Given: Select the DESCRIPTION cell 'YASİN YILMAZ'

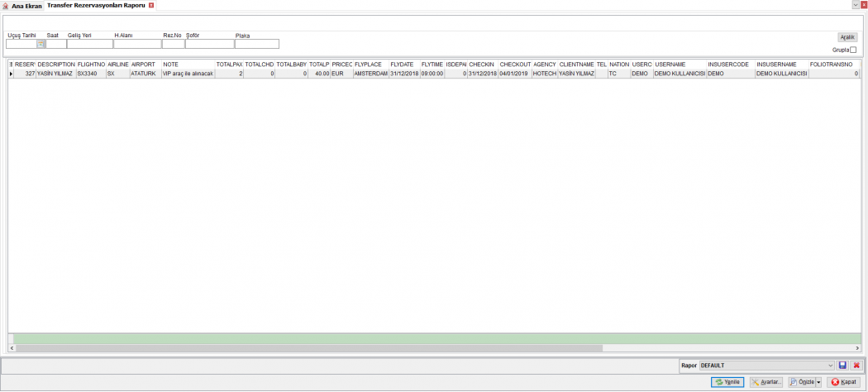Looking at the screenshot, I should point(56,73).
